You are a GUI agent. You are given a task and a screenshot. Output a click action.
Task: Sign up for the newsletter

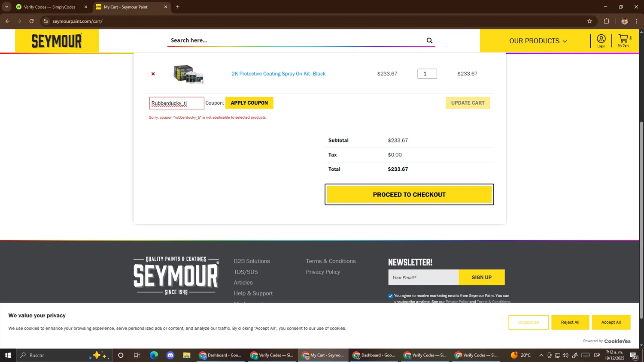point(482,278)
